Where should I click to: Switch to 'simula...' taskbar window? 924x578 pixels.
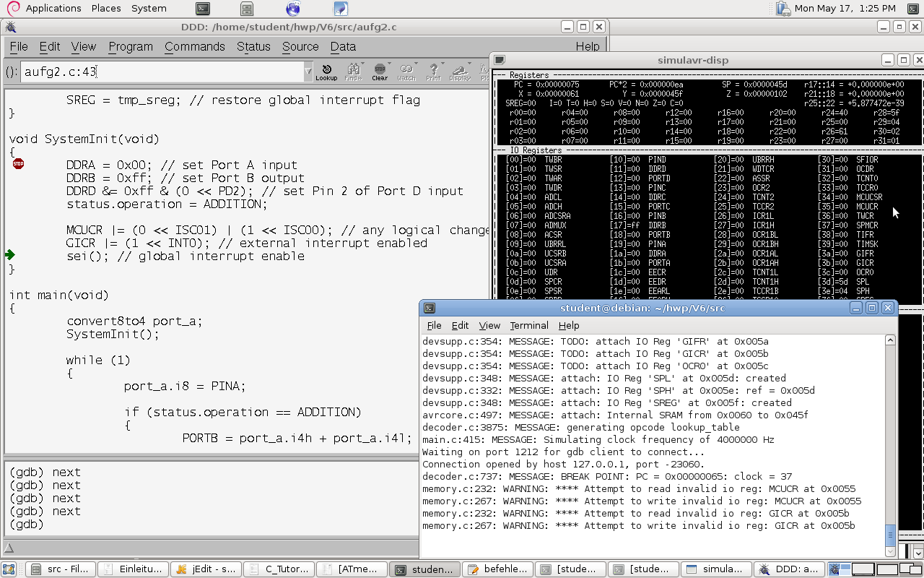tap(715, 569)
